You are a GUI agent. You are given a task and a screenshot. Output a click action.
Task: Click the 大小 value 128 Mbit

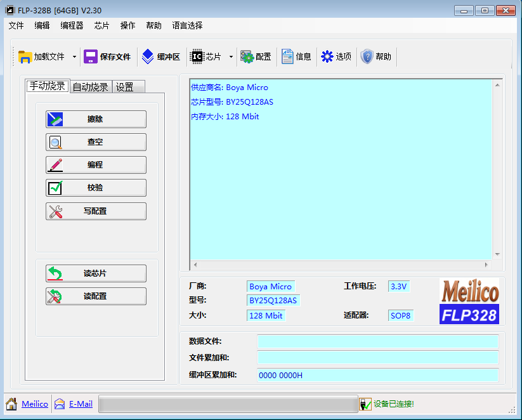(266, 315)
